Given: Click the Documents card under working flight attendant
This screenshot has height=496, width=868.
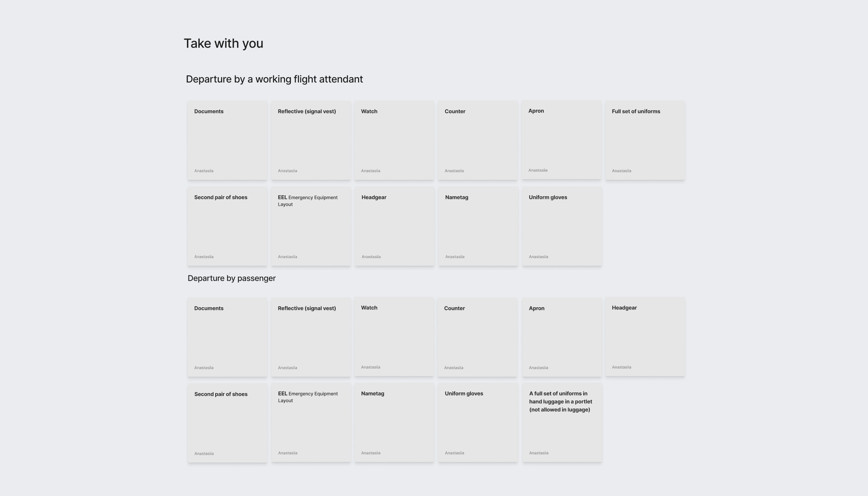Looking at the screenshot, I should (227, 140).
